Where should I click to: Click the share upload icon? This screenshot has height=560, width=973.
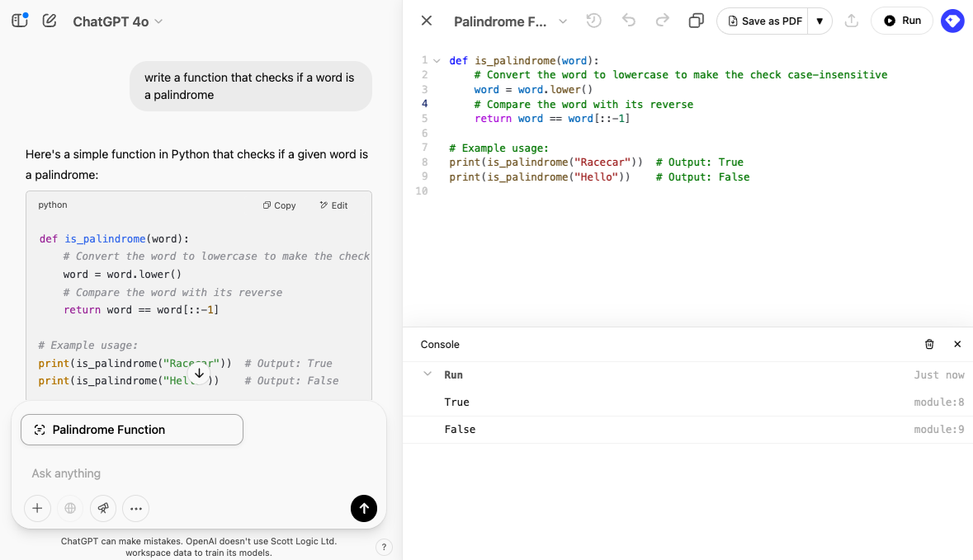click(x=852, y=21)
